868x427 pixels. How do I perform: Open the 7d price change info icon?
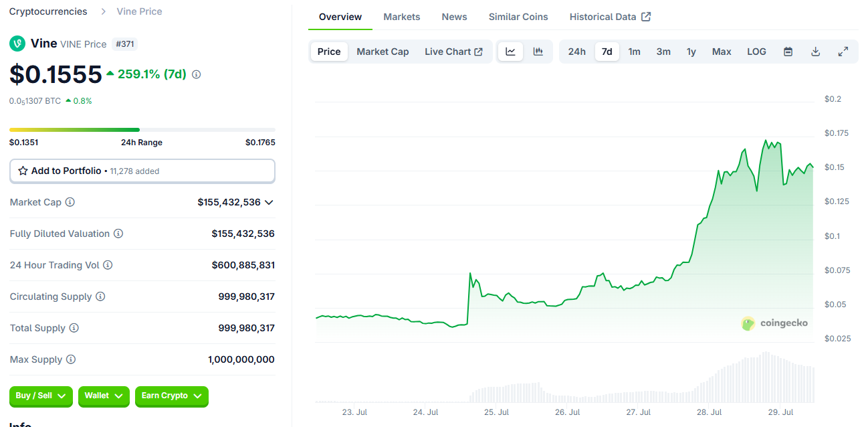click(196, 74)
